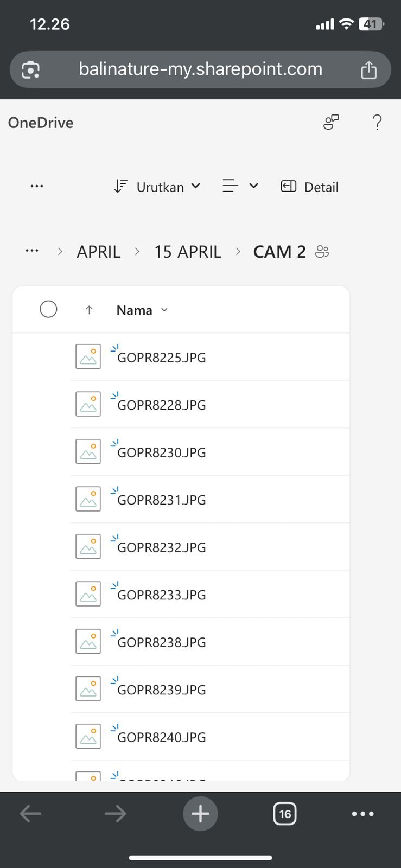Open the OneDrive feedback chat icon
Image resolution: width=401 pixels, height=868 pixels.
tap(331, 123)
